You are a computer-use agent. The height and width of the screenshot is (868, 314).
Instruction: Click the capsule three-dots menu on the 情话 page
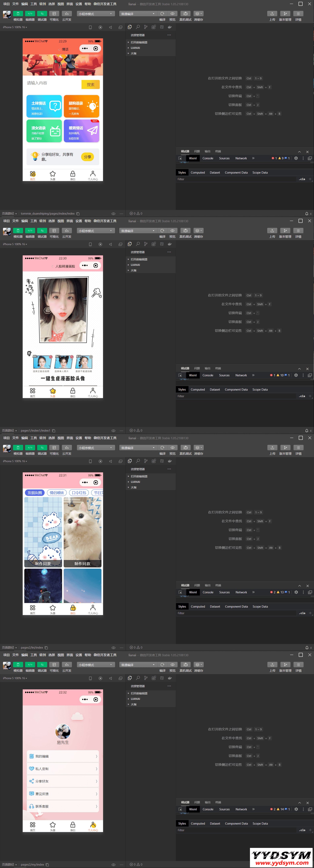pyautogui.click(x=85, y=48)
